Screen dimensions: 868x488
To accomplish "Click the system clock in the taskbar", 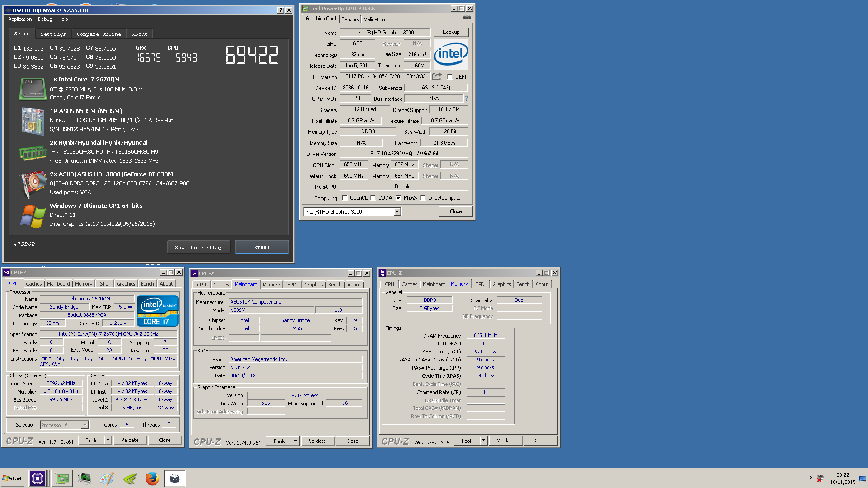I will pos(843,479).
